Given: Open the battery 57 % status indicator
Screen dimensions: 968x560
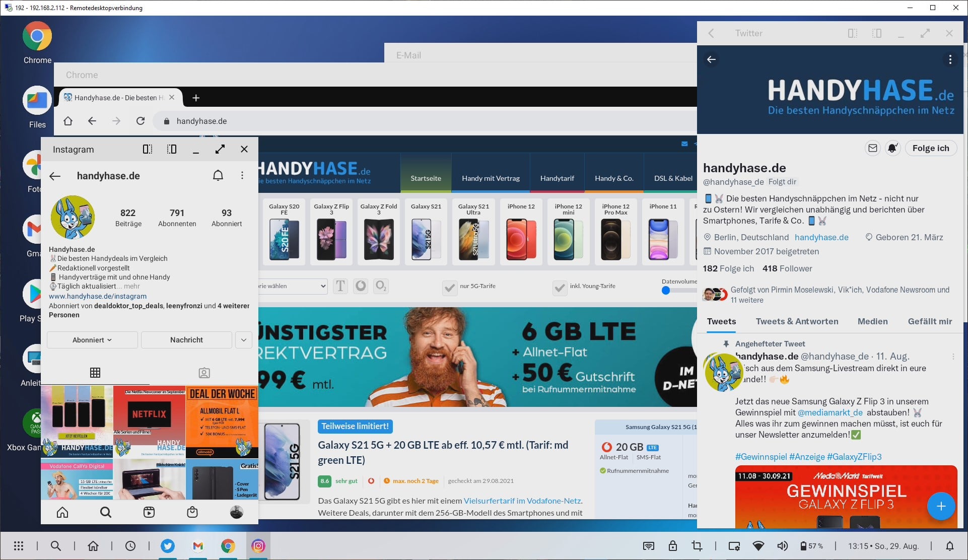Looking at the screenshot, I should pyautogui.click(x=811, y=546).
